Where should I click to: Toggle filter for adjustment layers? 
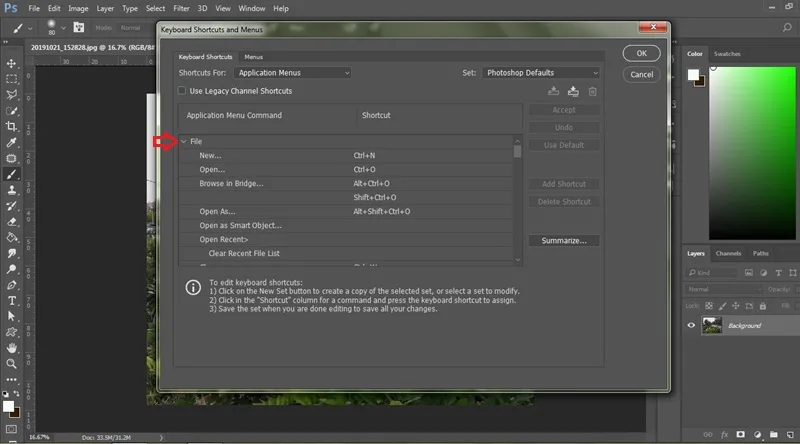pyautogui.click(x=763, y=273)
